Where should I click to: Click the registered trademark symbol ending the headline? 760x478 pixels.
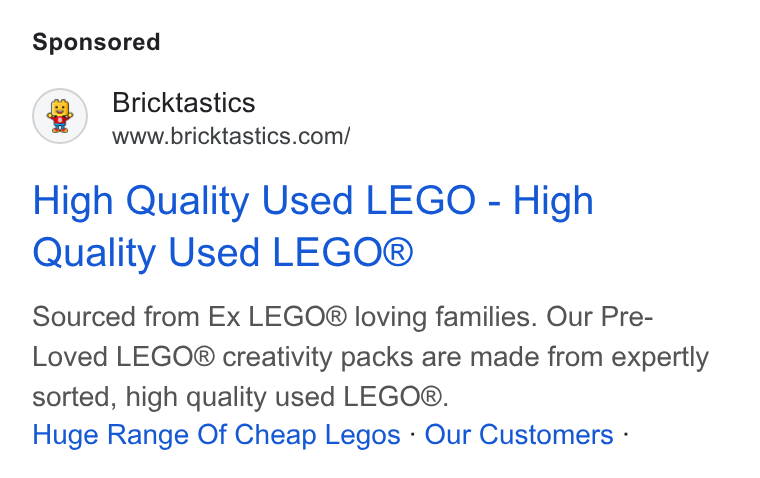(397, 252)
